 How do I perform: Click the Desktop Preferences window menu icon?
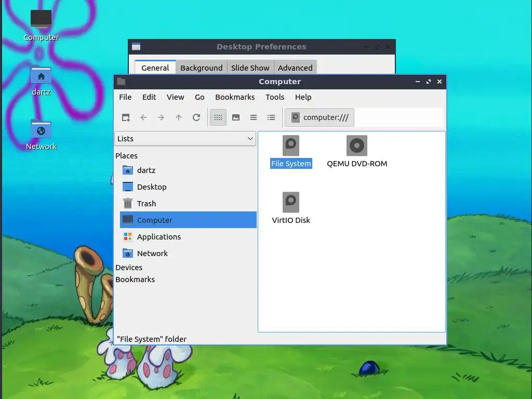[x=136, y=47]
